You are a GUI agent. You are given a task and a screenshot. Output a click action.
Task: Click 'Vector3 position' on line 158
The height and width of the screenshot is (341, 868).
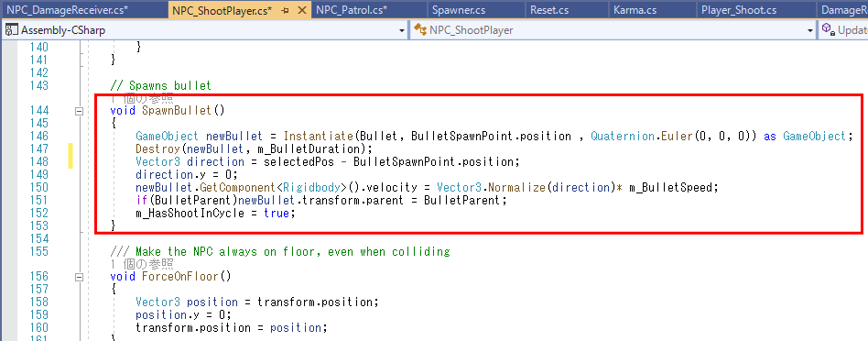[186, 302]
